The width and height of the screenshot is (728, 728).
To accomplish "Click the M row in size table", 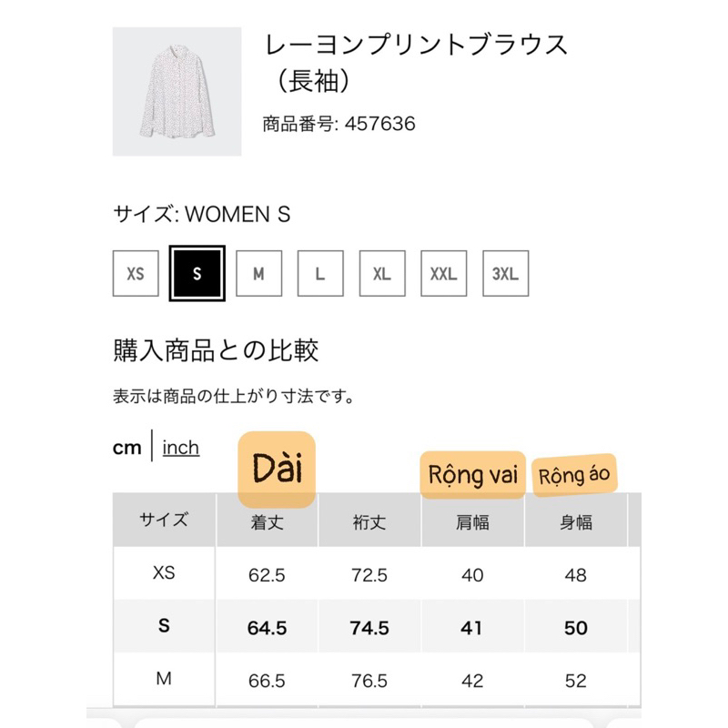I will pyautogui.click(x=164, y=680).
